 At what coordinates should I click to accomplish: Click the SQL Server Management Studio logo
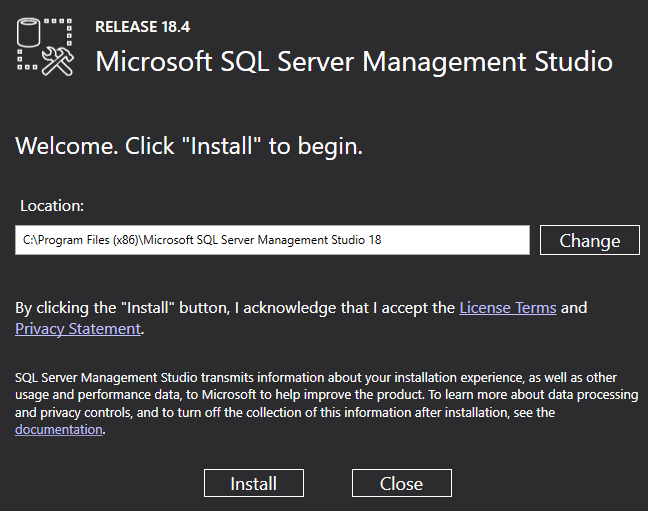pyautogui.click(x=47, y=46)
